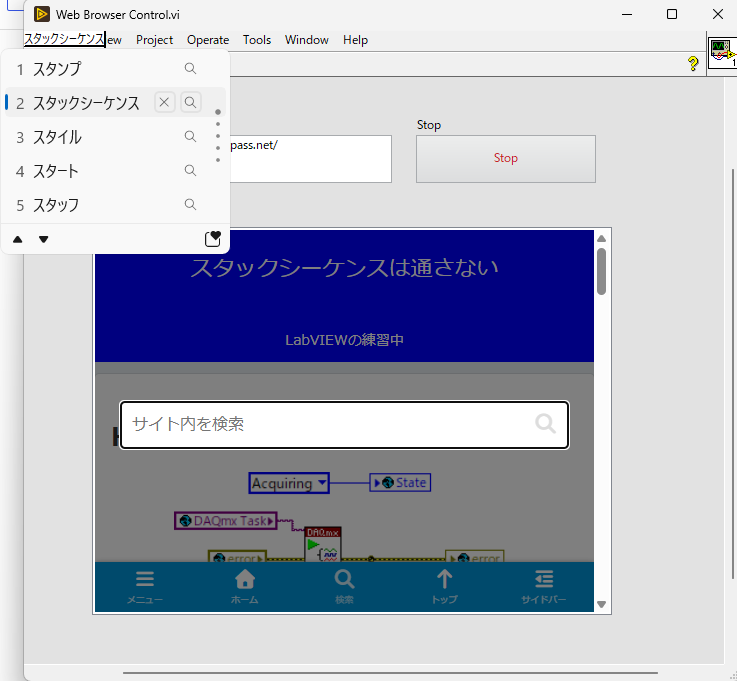Click the サイト内を検索 search field
Image resolution: width=737 pixels, height=681 pixels.
click(344, 425)
